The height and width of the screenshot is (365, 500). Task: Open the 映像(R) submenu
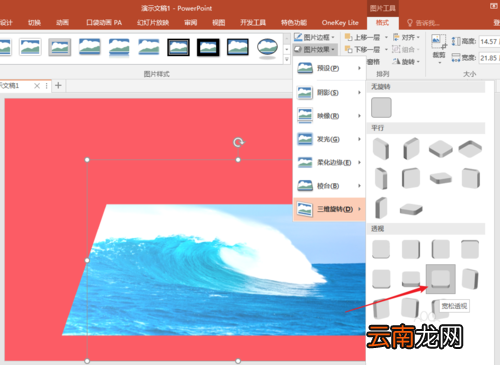pos(329,116)
